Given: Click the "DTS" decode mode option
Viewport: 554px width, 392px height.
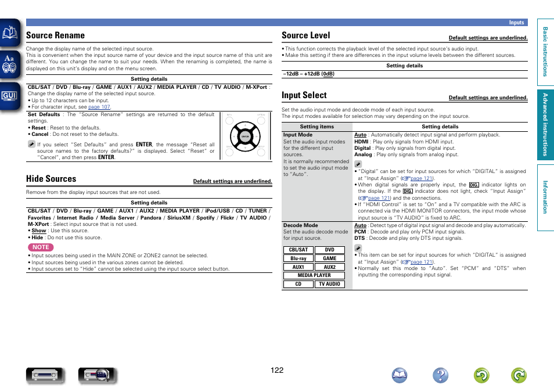Looking at the screenshot, I should coord(359,238).
